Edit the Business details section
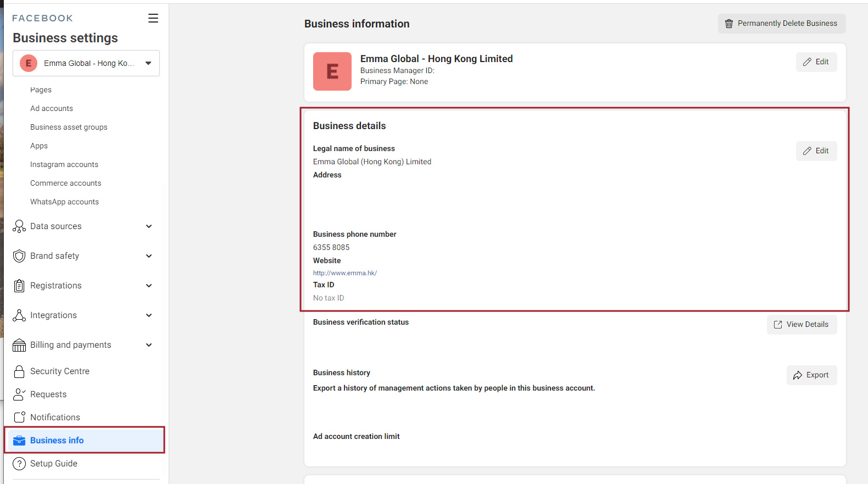 pyautogui.click(x=816, y=151)
